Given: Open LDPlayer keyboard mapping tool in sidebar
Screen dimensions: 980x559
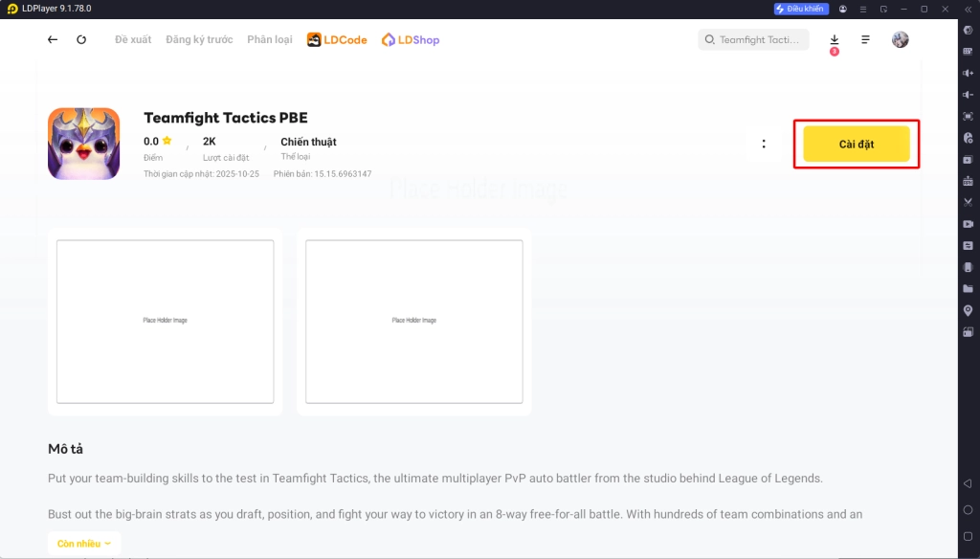Looking at the screenshot, I should pyautogui.click(x=968, y=52).
